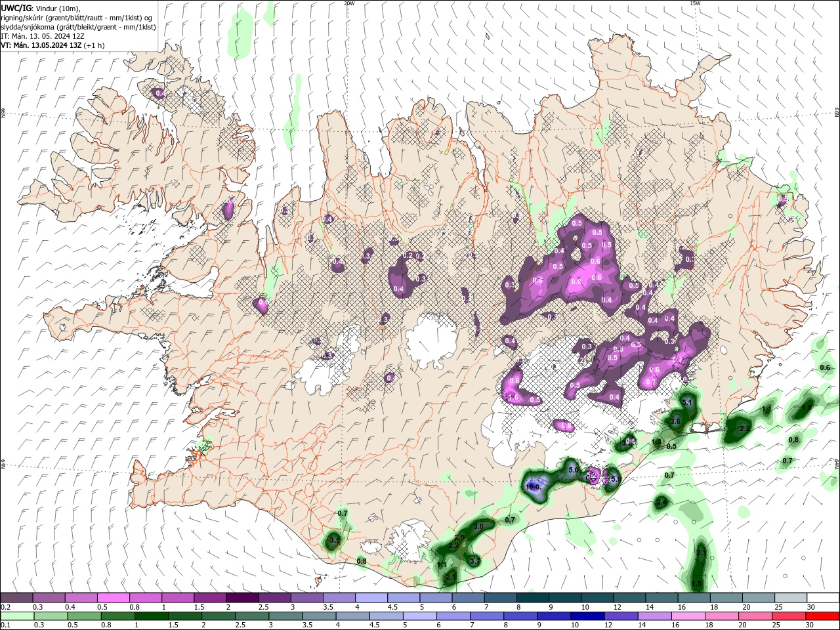Image resolution: width=840 pixels, height=630 pixels.
Task: Click the '3.6' precipitation value on map
Action: point(676,421)
